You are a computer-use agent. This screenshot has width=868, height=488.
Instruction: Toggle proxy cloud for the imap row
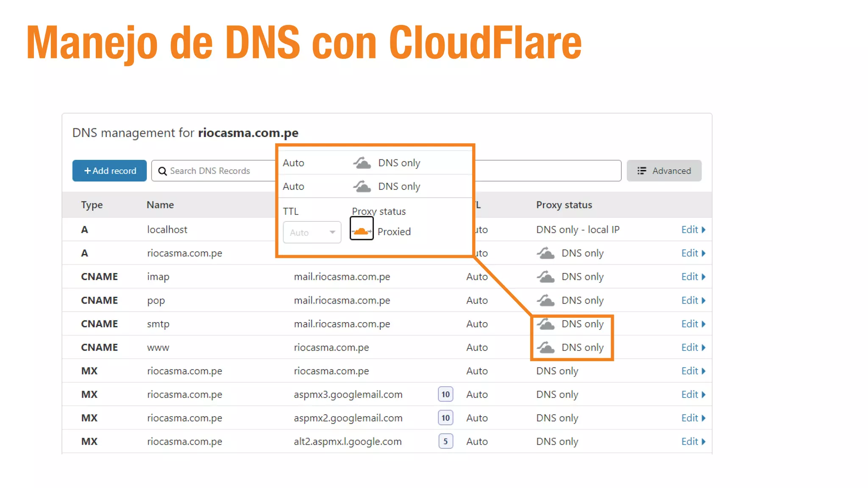pyautogui.click(x=546, y=277)
